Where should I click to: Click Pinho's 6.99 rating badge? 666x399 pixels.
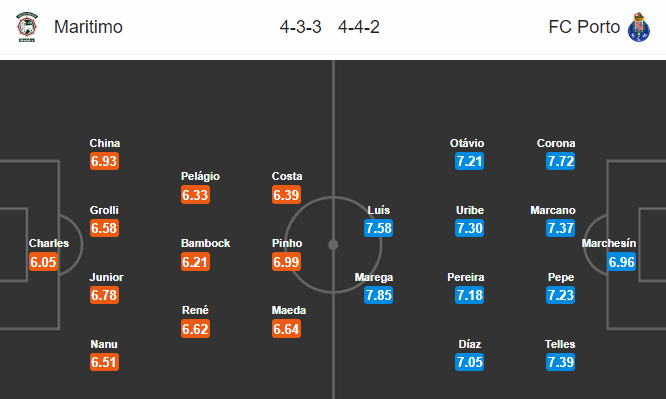click(286, 262)
